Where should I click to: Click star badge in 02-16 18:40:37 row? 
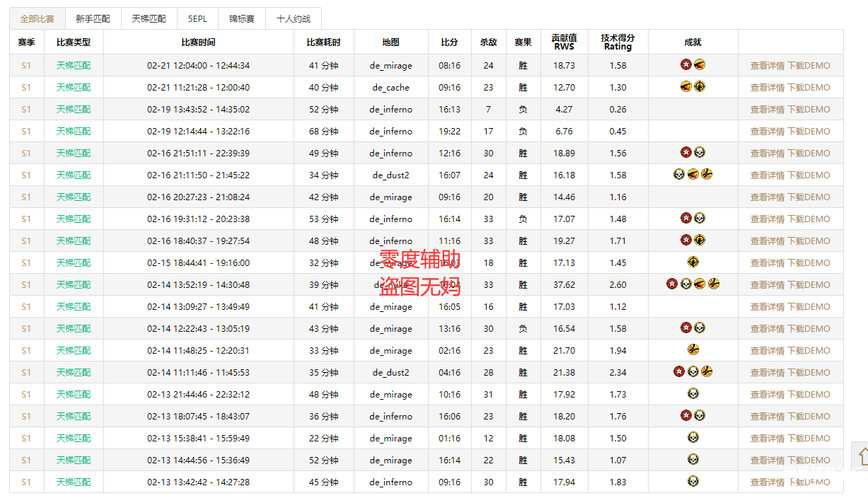pyautogui.click(x=686, y=241)
